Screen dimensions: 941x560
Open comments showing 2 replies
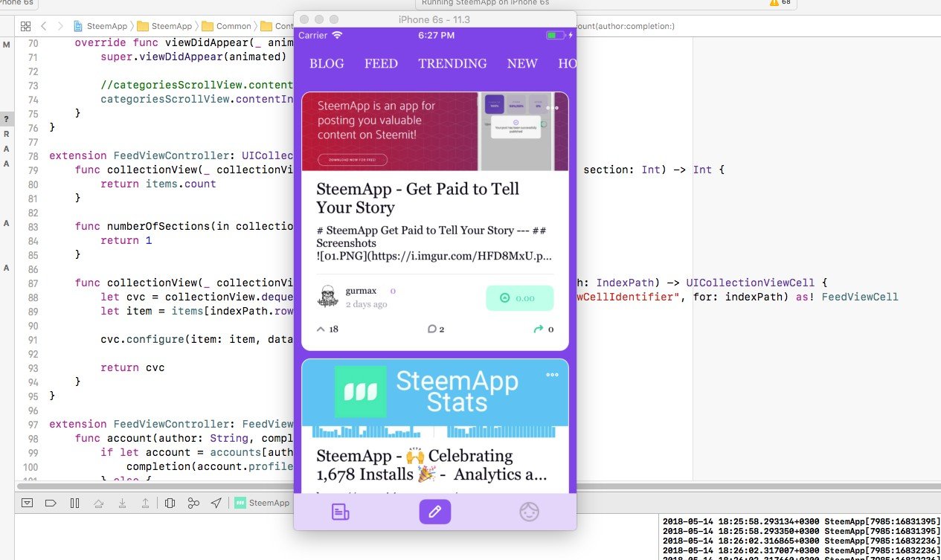click(436, 329)
